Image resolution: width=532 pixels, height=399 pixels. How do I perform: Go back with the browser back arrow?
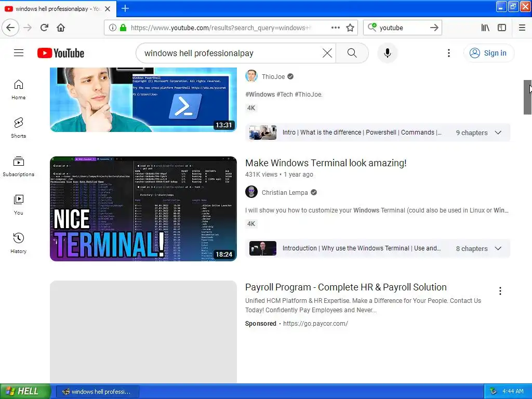[x=10, y=28]
